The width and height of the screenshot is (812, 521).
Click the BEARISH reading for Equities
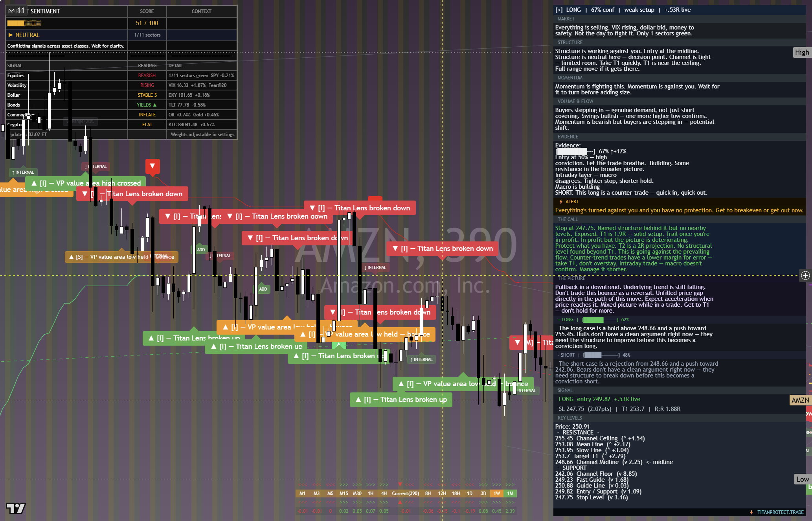tap(147, 75)
